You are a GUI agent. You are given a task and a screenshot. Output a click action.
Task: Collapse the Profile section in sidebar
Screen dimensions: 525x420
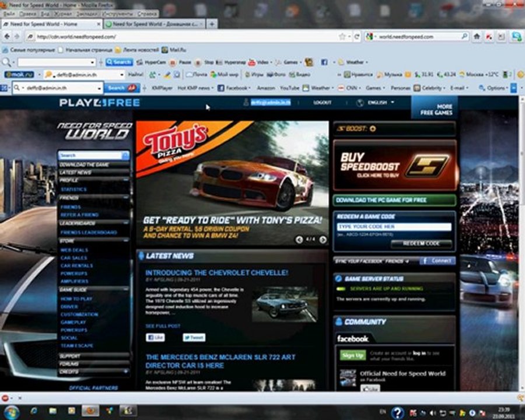tap(126, 180)
